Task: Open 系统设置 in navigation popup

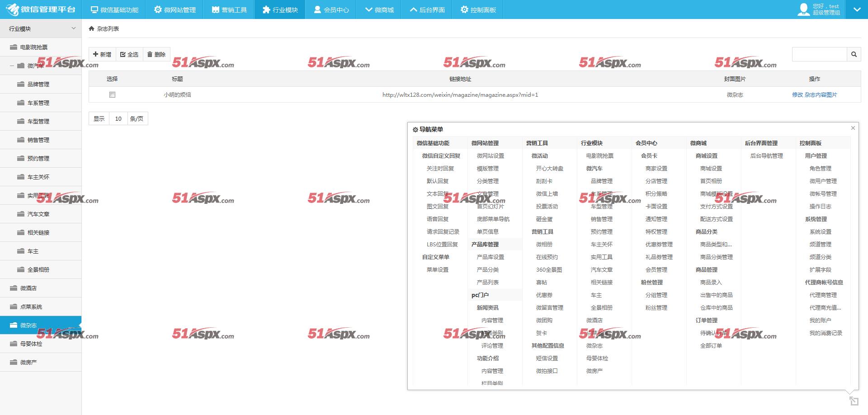Action: tap(821, 231)
